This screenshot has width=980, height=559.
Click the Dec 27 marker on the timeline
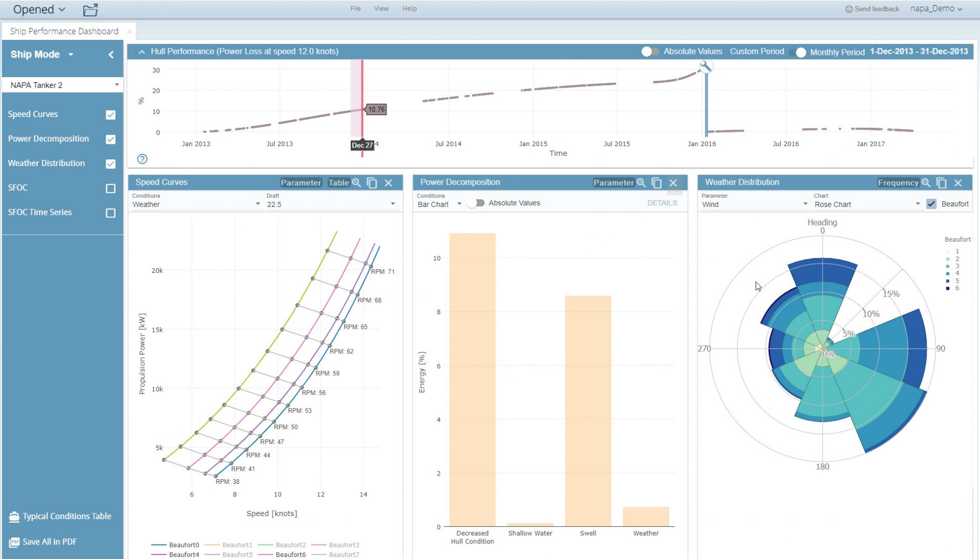tap(362, 146)
